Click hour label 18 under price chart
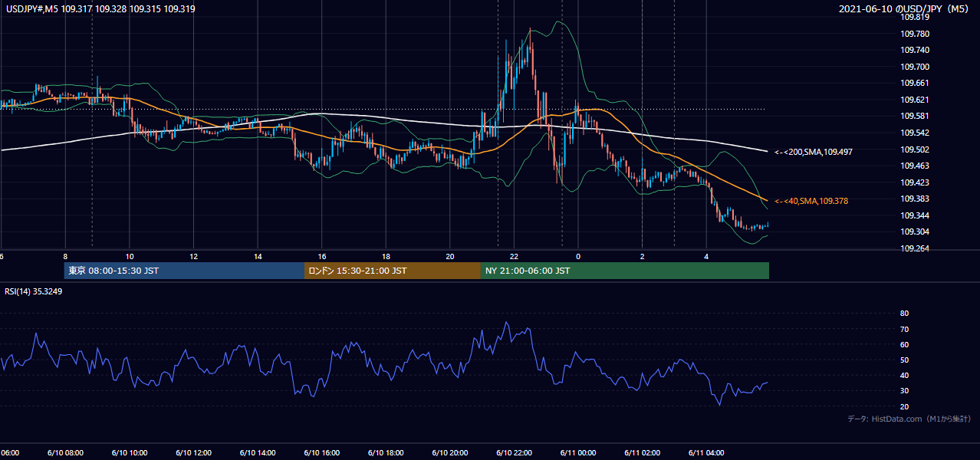Screen dimensions: 980x460 [386, 257]
